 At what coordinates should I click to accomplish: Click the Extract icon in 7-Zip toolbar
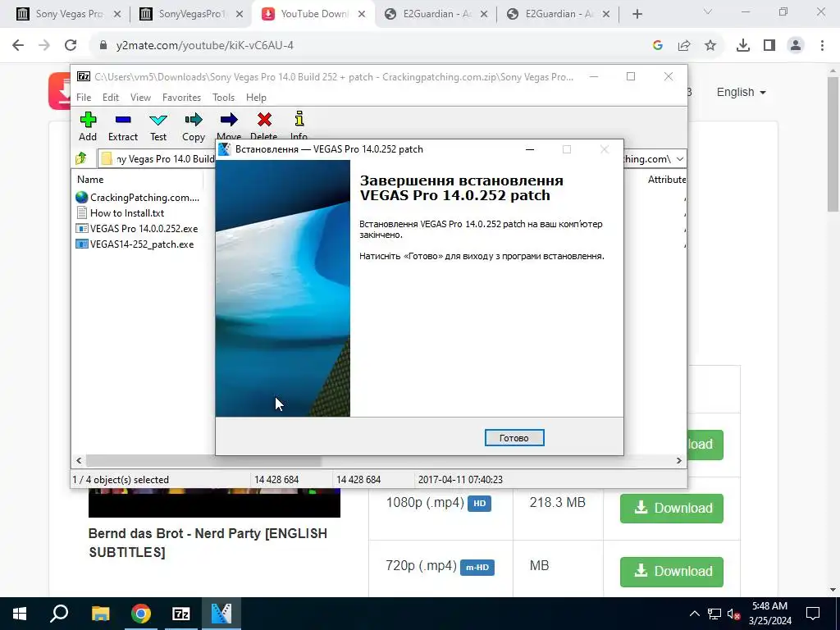(x=123, y=120)
